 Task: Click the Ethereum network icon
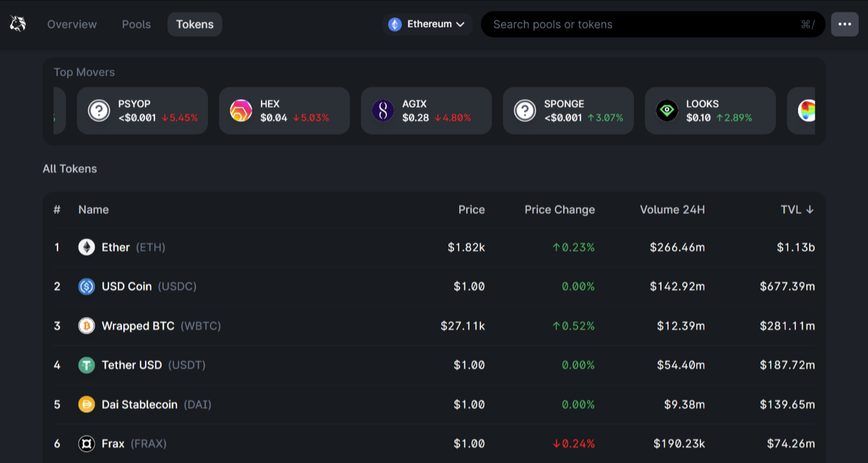395,24
